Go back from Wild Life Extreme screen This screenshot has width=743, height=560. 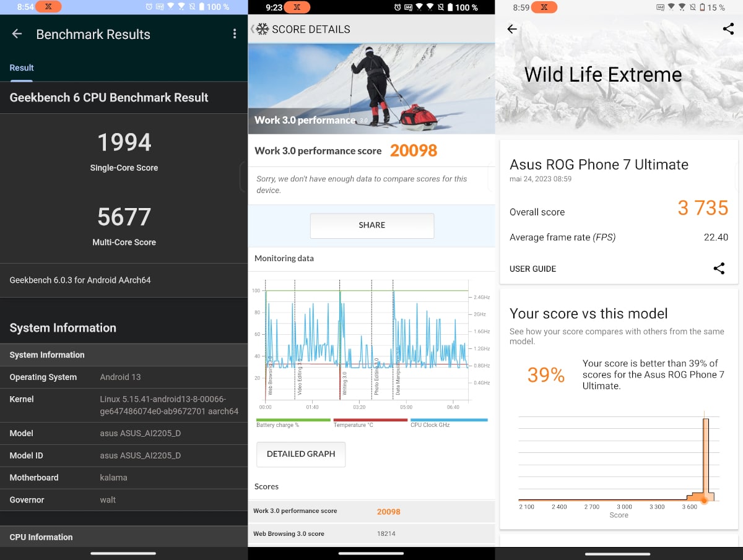512,29
